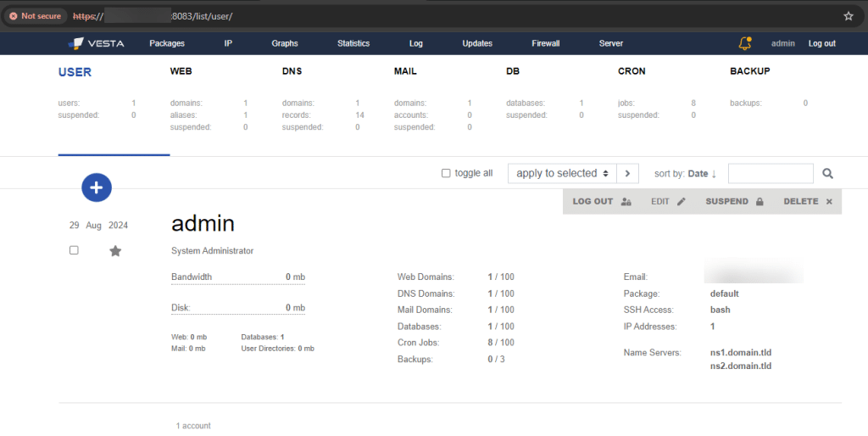868x436 pixels.
Task: Click the Bandwidth usage label
Action: pos(192,277)
